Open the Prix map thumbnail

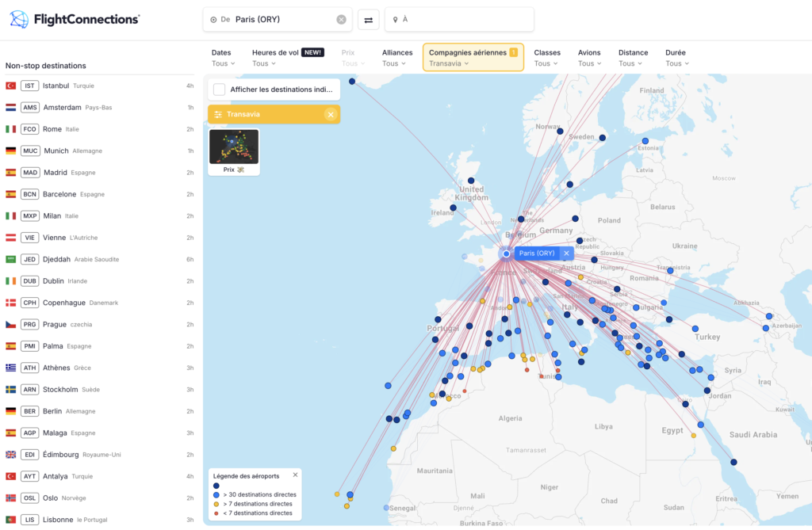[x=234, y=152]
